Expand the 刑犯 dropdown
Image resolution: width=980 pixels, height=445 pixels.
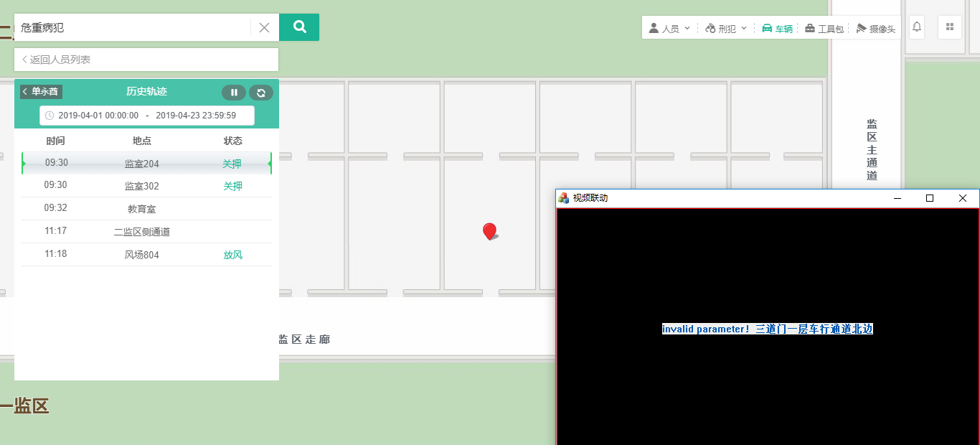coord(725,29)
